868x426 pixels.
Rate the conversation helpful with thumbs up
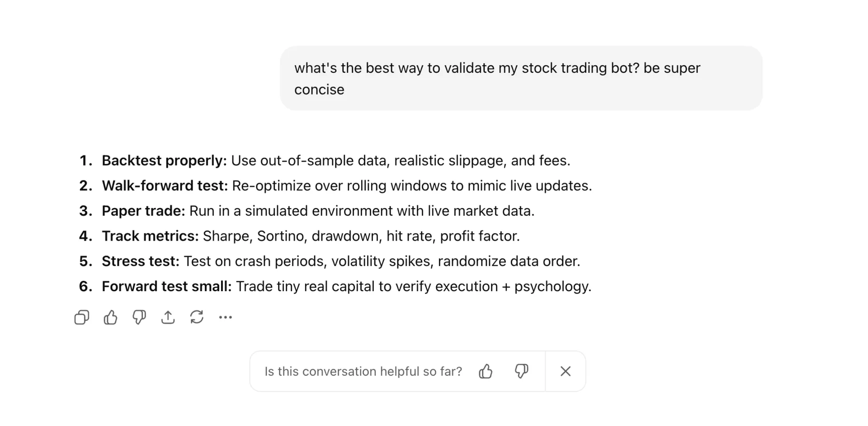click(x=486, y=371)
